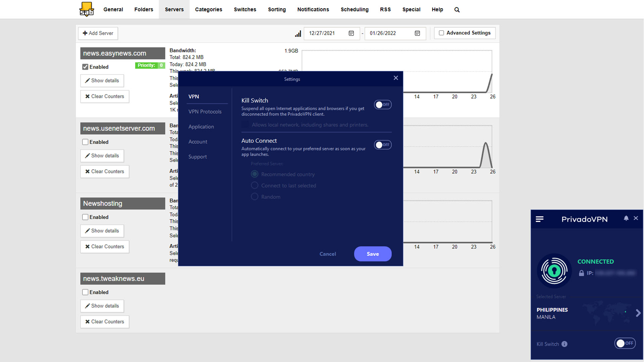The width and height of the screenshot is (644, 362).
Task: Click the PrivadoVPN connect power button
Action: tap(554, 271)
